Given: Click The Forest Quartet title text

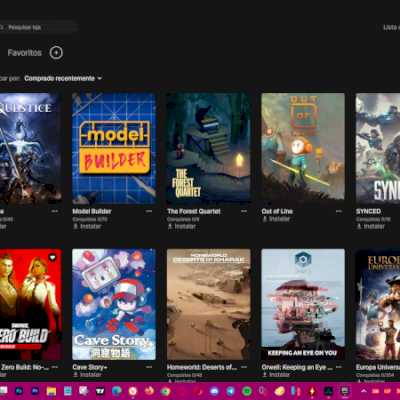Looking at the screenshot, I should (194, 211).
